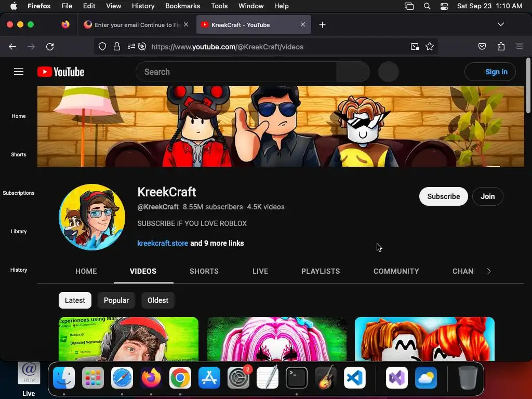Open the Firefox extensions puzzle icon
532x399 pixels.
pyautogui.click(x=501, y=46)
